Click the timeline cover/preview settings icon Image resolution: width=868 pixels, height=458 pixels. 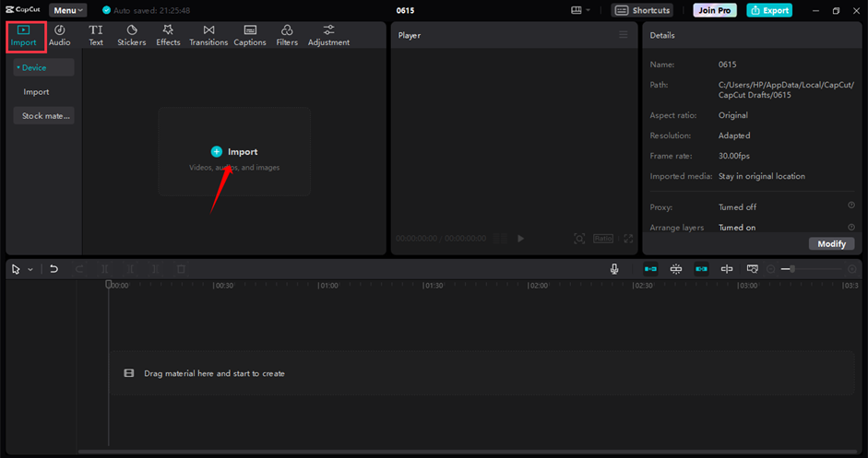pyautogui.click(x=753, y=269)
